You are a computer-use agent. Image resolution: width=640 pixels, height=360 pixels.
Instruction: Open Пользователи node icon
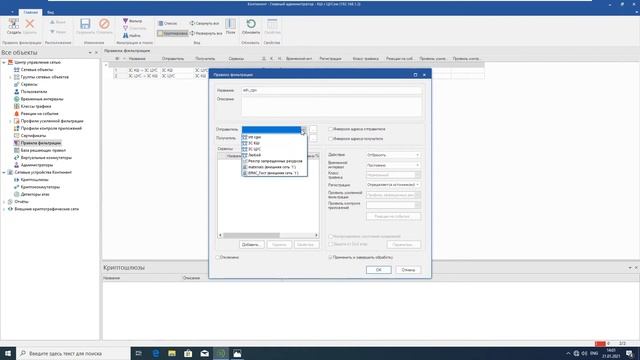tap(17, 91)
